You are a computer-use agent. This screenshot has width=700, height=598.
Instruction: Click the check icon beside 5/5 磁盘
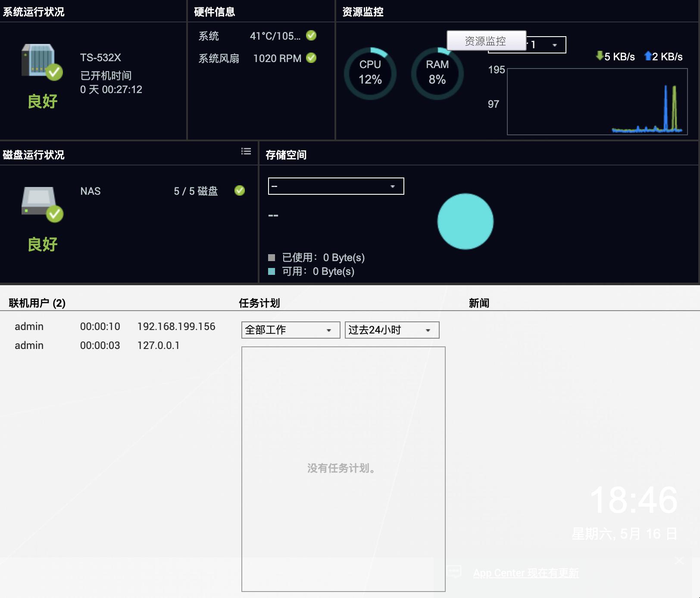(240, 191)
